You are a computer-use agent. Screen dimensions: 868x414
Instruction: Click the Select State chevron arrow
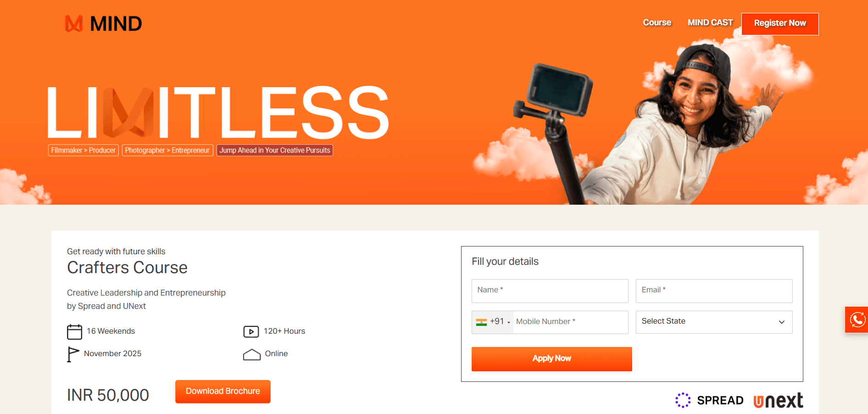tap(782, 322)
